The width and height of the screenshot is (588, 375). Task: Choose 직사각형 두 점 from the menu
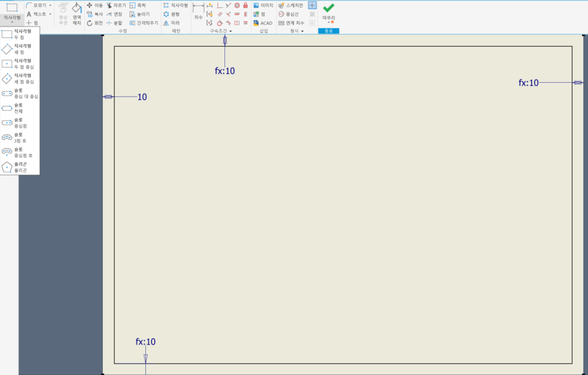pos(20,34)
